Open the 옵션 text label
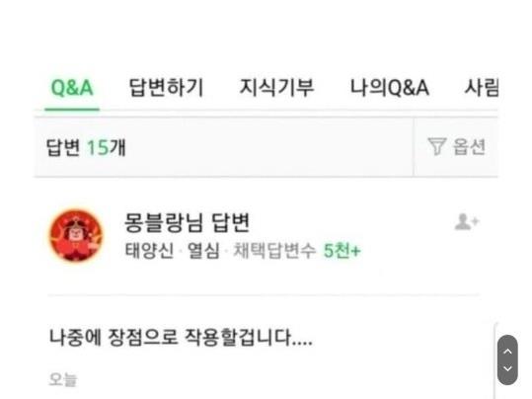This screenshot has height=399, width=532. pyautogui.click(x=469, y=147)
